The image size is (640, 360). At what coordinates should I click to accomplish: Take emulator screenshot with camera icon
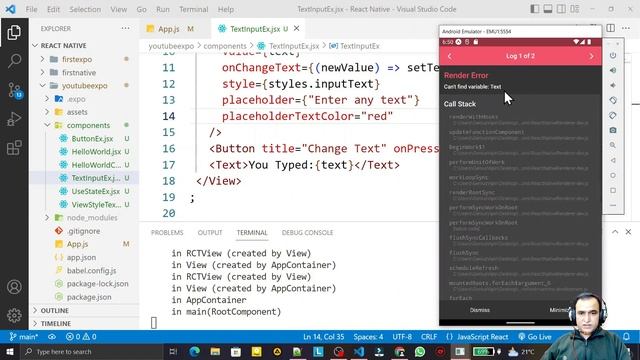point(613,130)
